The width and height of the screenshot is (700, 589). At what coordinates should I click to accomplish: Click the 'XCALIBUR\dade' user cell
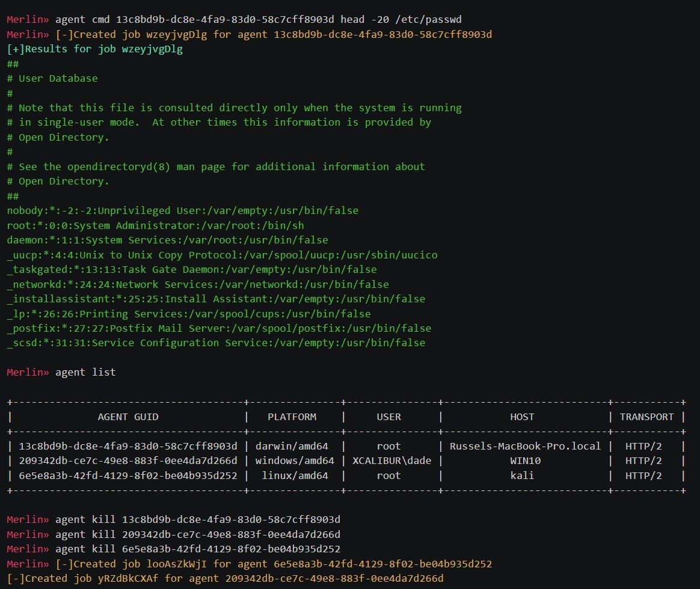(392, 460)
